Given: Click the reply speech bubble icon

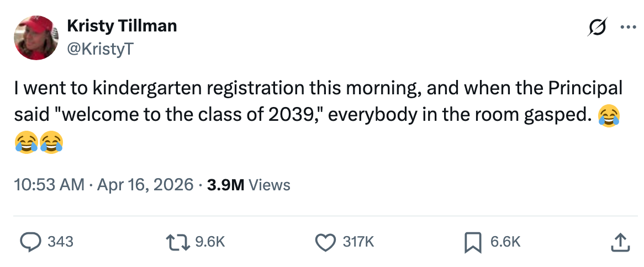Looking at the screenshot, I should tap(30, 241).
